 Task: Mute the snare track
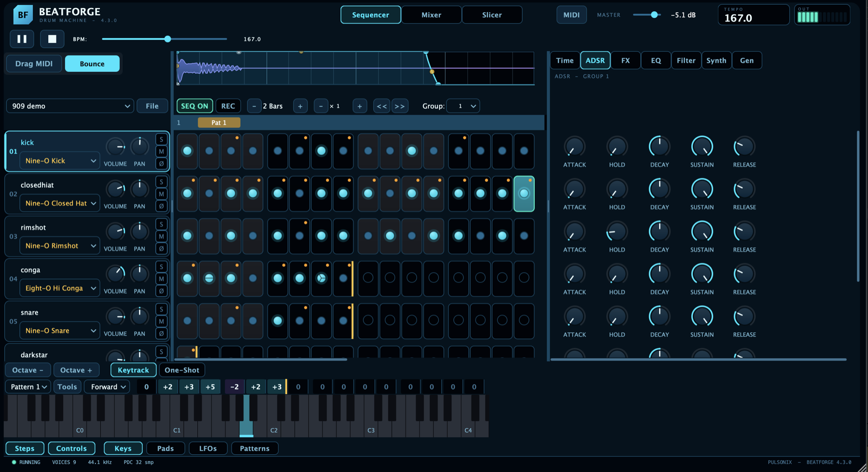[162, 321]
